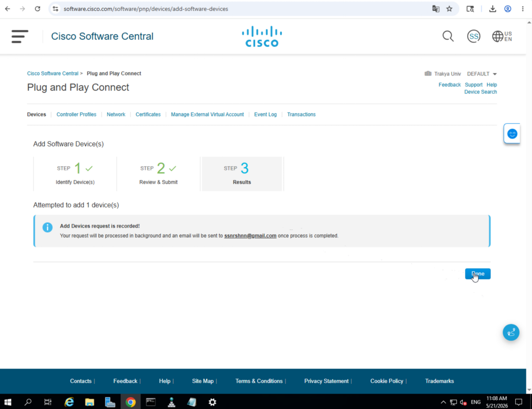Click the search-with-lens toolbar icon

(470, 9)
